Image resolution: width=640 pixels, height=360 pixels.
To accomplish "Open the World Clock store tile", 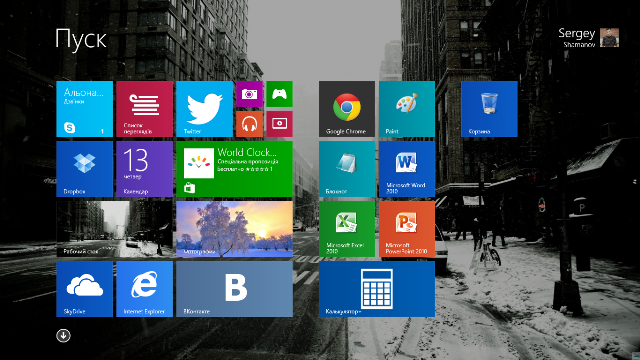I will tap(234, 169).
